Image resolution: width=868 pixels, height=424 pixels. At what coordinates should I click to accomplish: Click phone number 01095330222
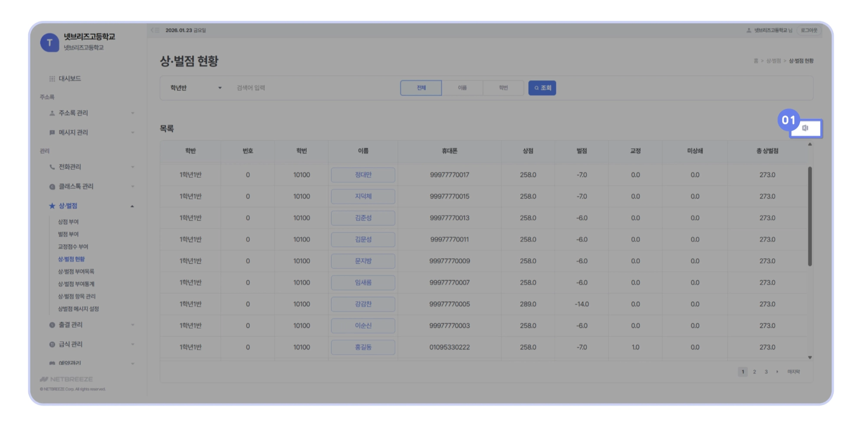(x=450, y=347)
